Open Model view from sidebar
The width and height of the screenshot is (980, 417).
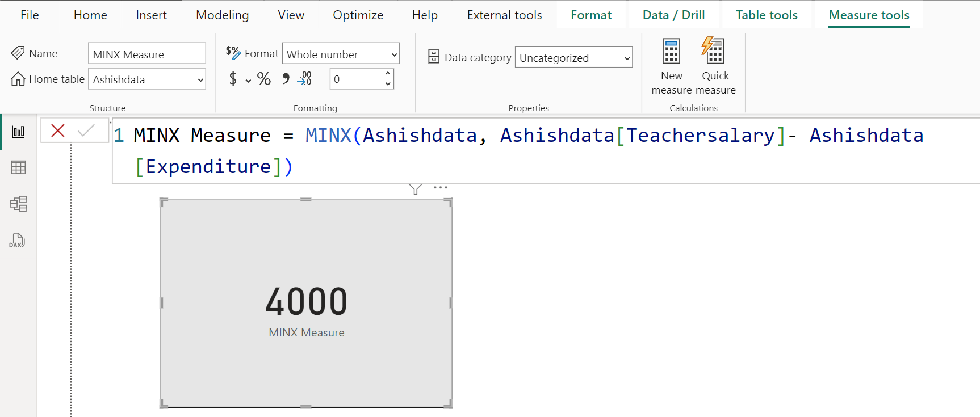(18, 204)
